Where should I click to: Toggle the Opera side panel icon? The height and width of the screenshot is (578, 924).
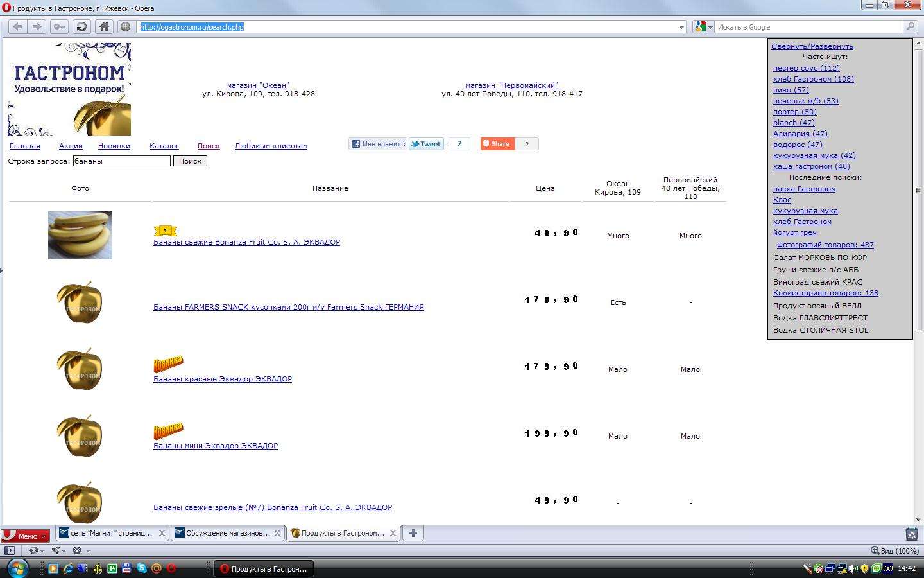(9, 550)
